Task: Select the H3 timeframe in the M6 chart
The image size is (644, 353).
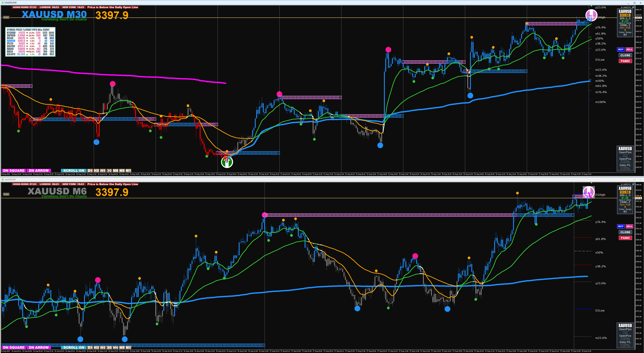Action: click(96, 347)
